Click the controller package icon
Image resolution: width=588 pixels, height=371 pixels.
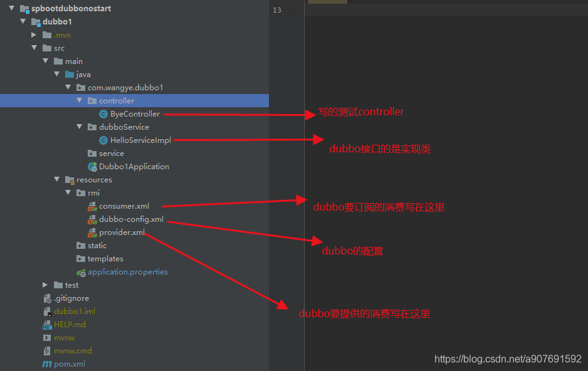[x=92, y=100]
